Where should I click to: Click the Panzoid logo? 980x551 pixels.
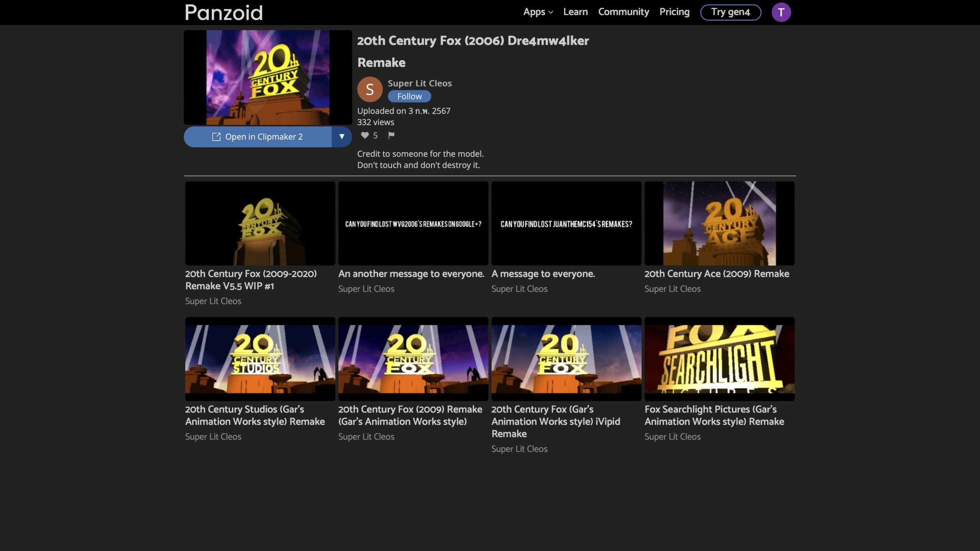pos(224,13)
